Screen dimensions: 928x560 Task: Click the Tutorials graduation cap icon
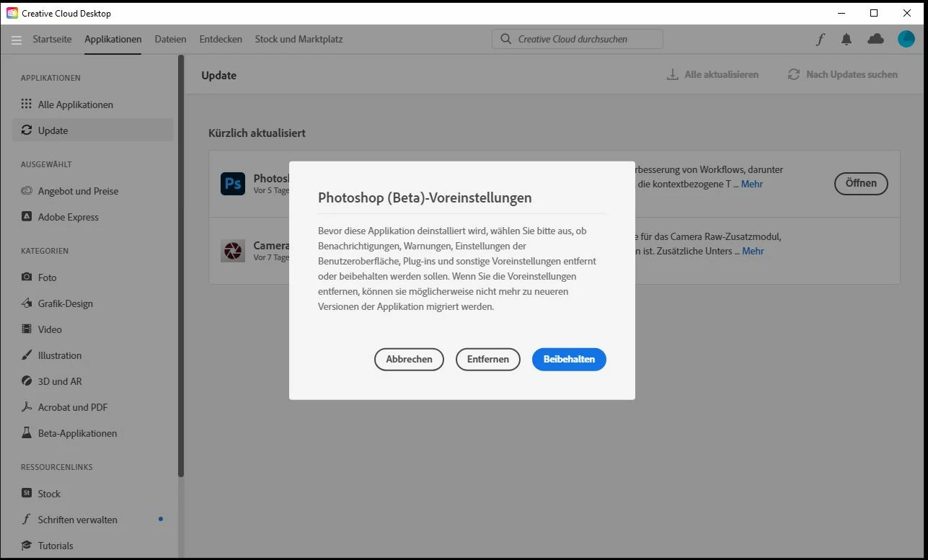[x=27, y=545]
